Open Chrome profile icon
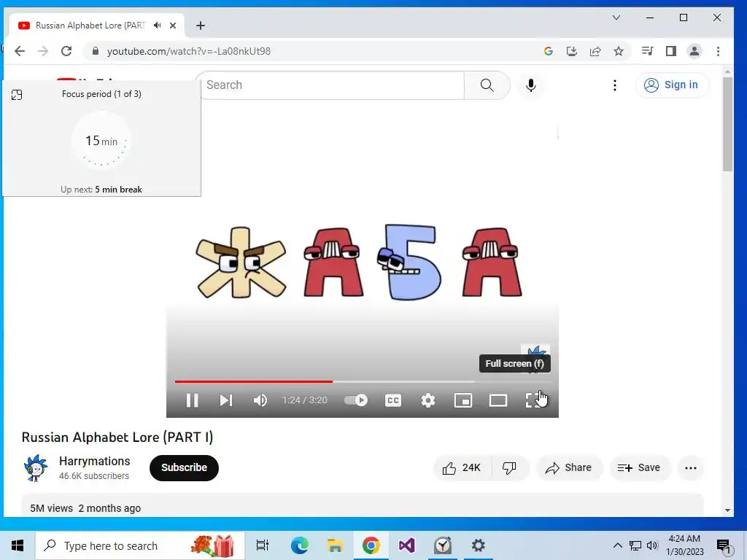The width and height of the screenshot is (747, 560). [x=694, y=51]
